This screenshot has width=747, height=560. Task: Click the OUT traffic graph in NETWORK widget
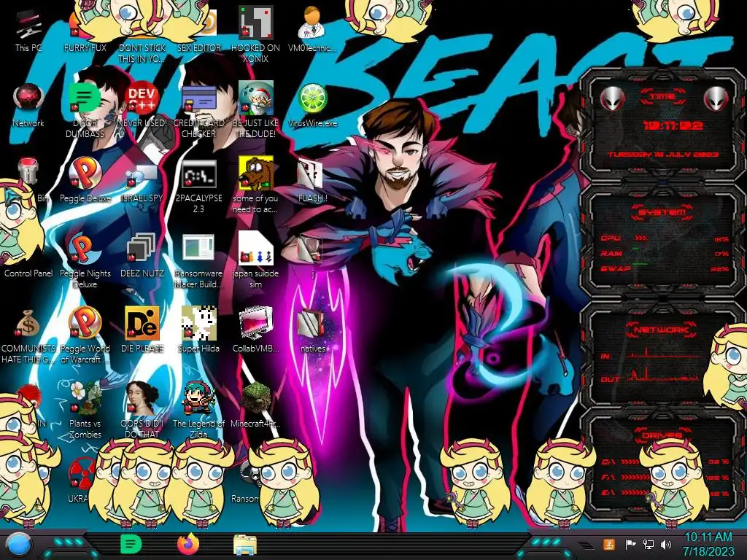point(665,376)
